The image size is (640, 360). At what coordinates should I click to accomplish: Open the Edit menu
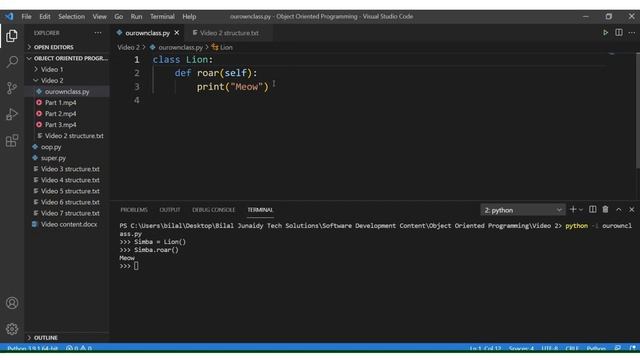(x=44, y=17)
